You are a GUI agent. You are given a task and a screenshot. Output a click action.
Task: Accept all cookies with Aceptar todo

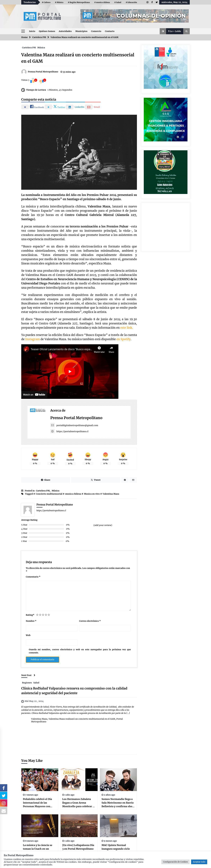click(199, 862)
